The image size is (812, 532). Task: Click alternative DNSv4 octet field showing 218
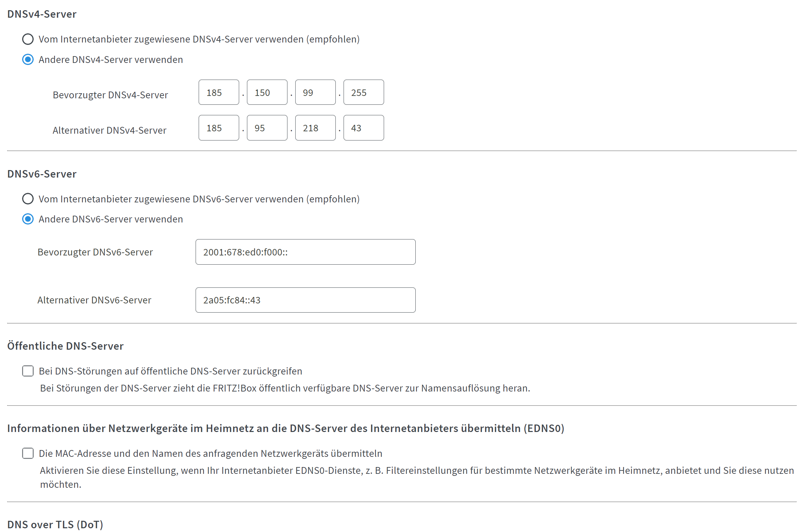pyautogui.click(x=316, y=128)
